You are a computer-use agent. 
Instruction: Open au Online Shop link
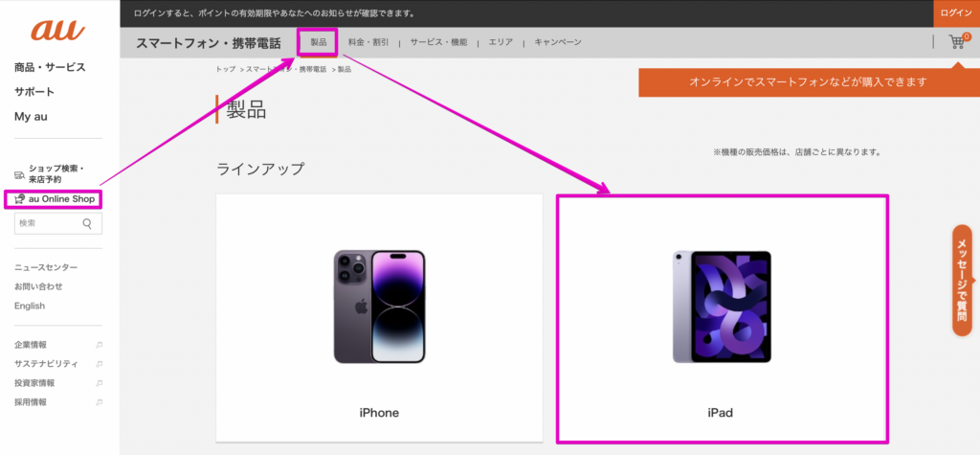(55, 199)
